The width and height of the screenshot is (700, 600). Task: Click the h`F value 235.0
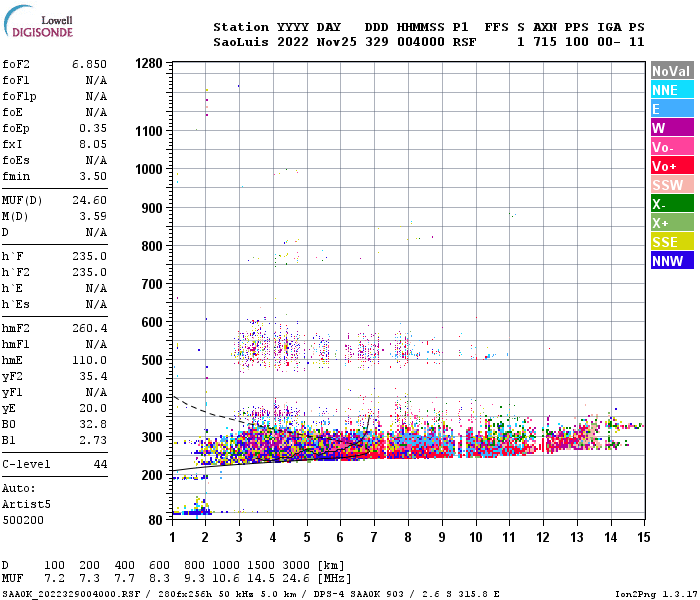pos(89,256)
